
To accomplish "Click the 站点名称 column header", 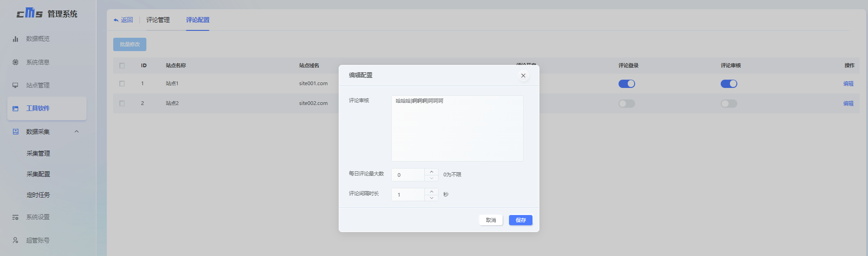I will (x=176, y=65).
